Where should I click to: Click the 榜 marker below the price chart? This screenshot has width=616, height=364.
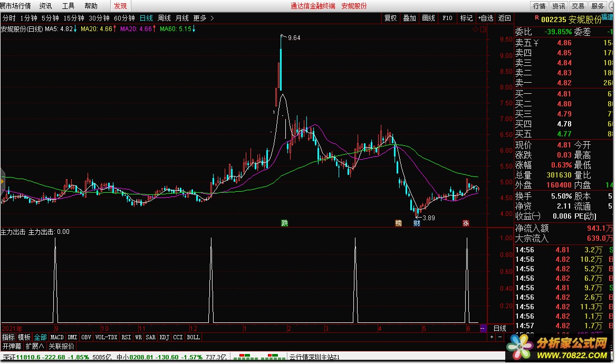tap(398, 223)
